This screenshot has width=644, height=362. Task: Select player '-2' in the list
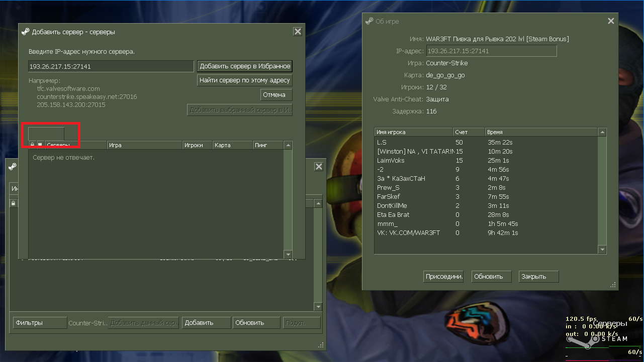point(486,170)
